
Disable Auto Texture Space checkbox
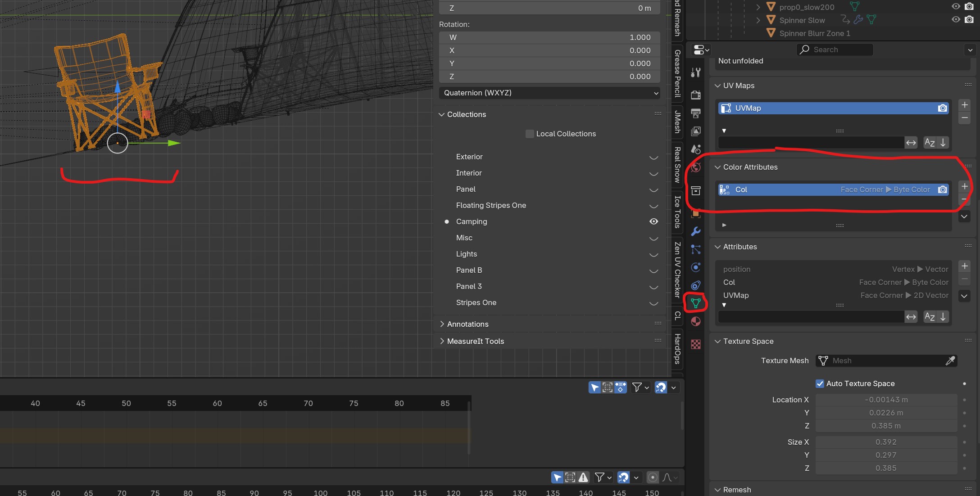point(820,383)
